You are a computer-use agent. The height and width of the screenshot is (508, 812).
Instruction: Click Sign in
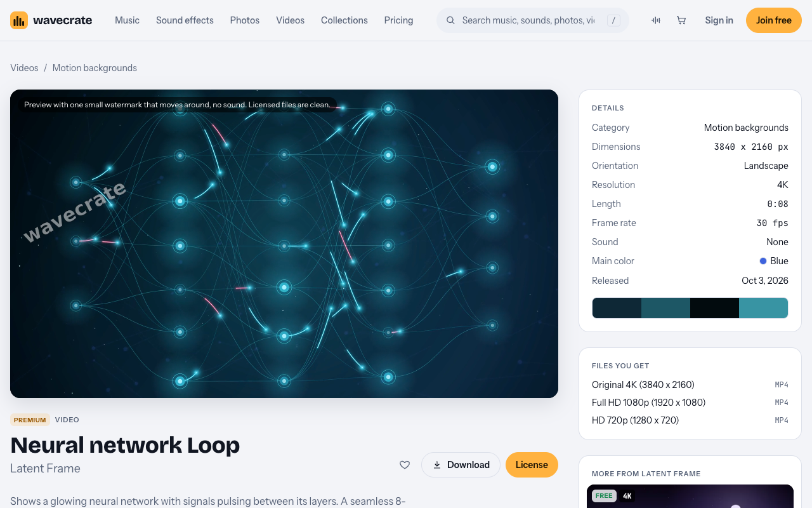(x=719, y=20)
